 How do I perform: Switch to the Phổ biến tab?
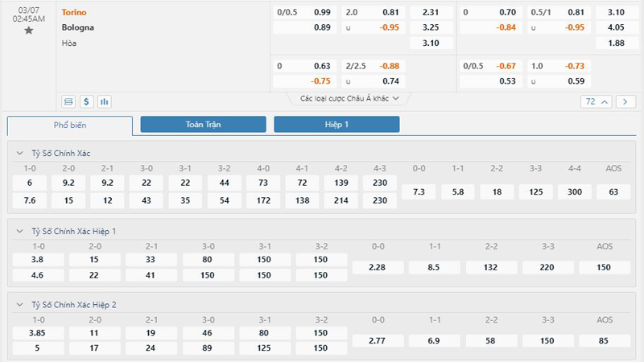coord(70,125)
